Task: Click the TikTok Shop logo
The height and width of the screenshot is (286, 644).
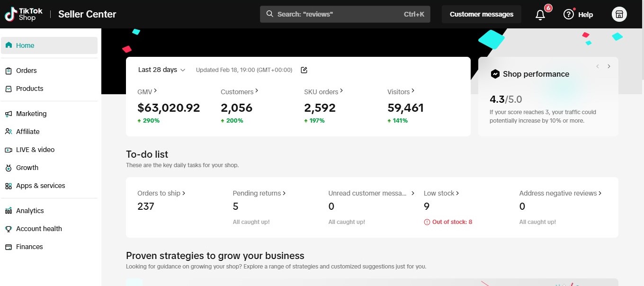Action: (x=23, y=14)
